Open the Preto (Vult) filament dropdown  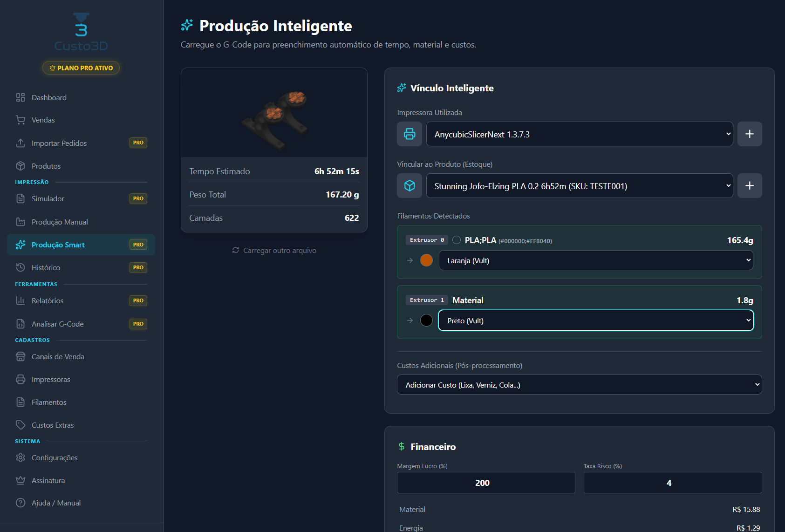tap(595, 321)
